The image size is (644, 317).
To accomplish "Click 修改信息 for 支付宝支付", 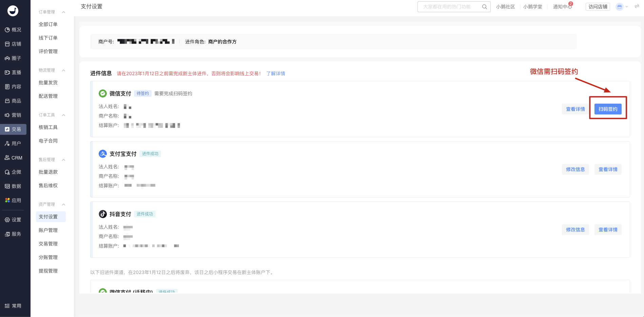I will click(x=575, y=169).
